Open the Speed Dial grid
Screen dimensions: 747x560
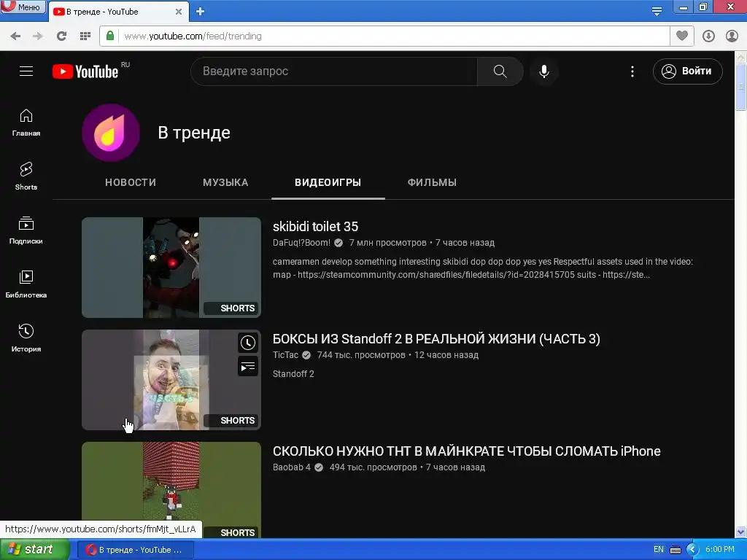tap(85, 36)
